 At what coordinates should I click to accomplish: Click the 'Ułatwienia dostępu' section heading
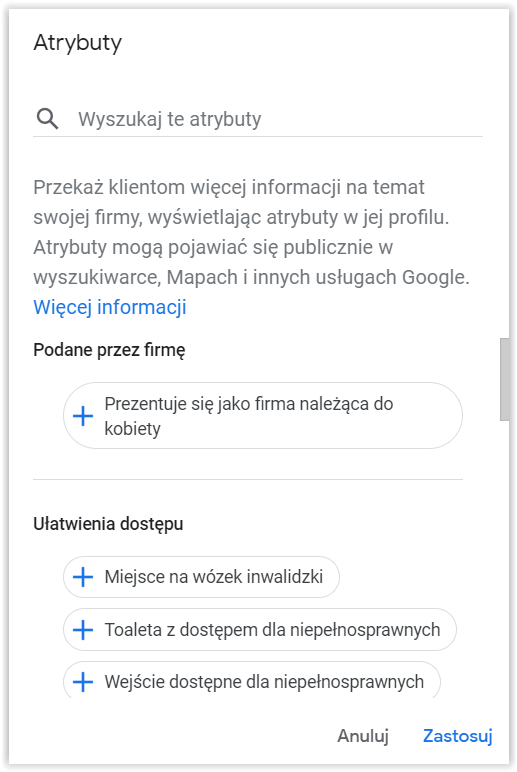108,524
